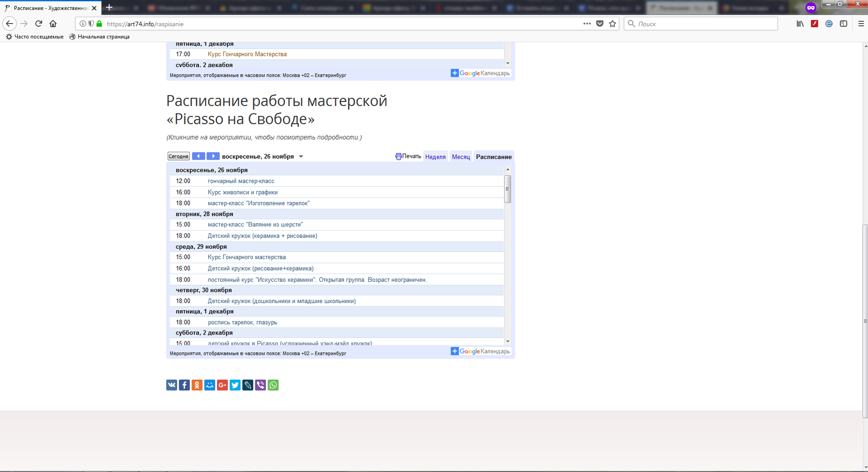Open Детский кружок (рисование+керамика) event
This screenshot has height=472, width=868.
(x=261, y=269)
